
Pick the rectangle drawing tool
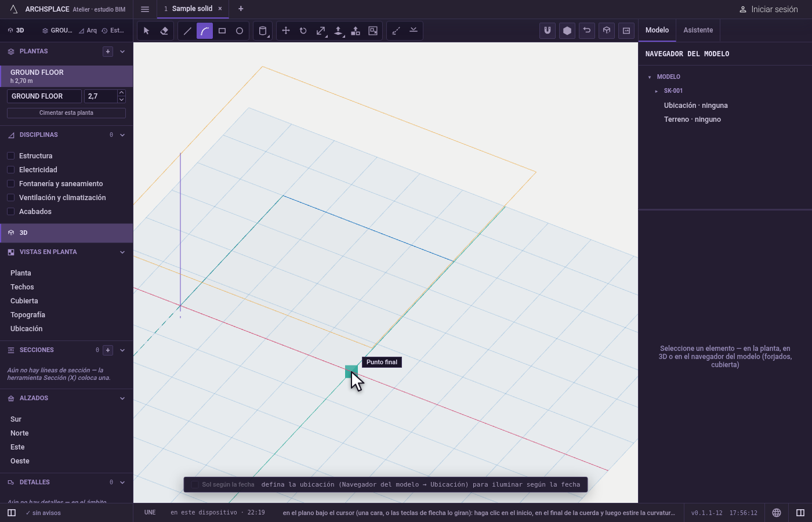pyautogui.click(x=222, y=31)
